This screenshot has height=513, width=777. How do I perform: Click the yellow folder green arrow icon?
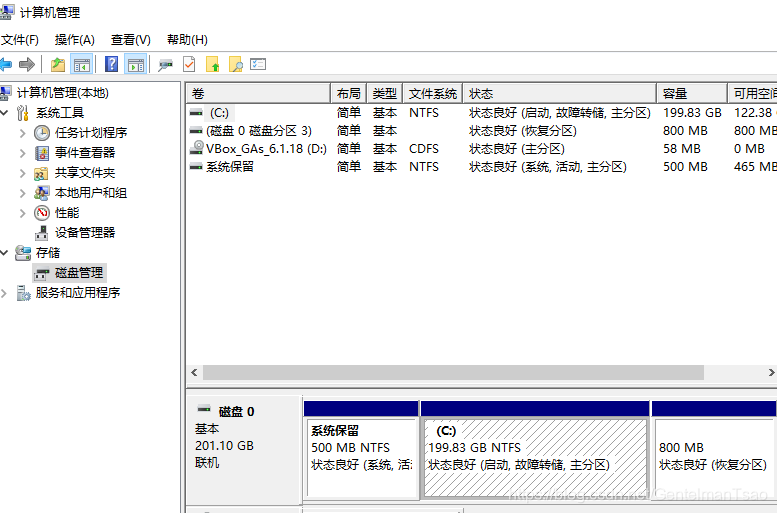click(213, 64)
